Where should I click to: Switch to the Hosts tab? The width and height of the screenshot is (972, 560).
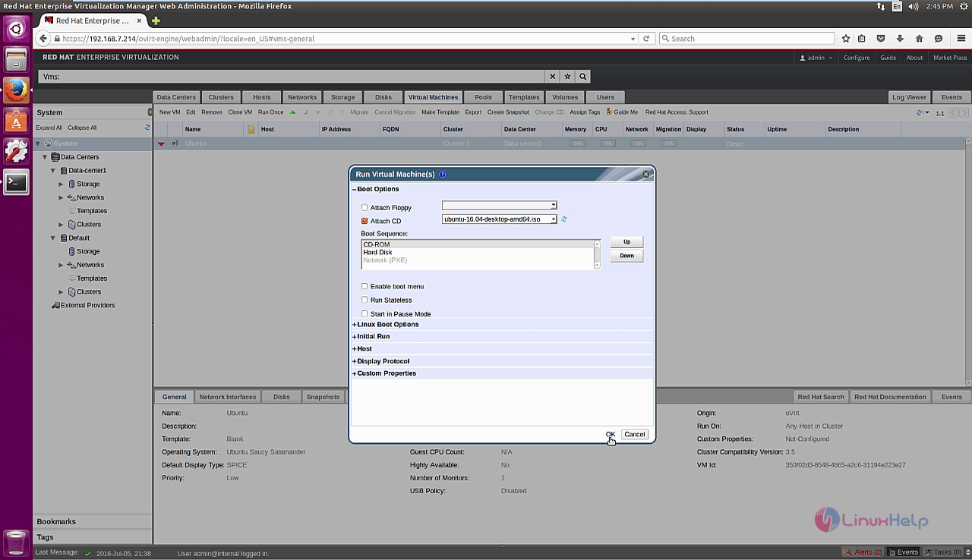pos(262,97)
